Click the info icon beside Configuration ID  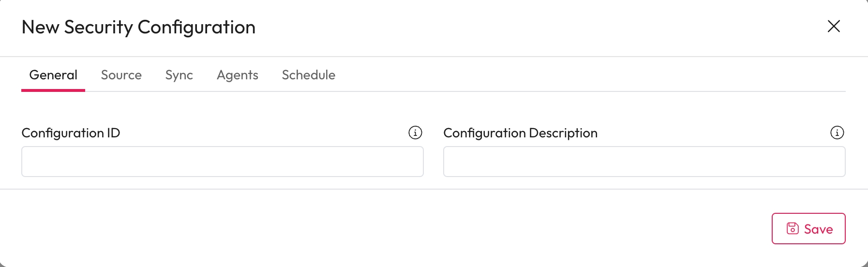[415, 133]
